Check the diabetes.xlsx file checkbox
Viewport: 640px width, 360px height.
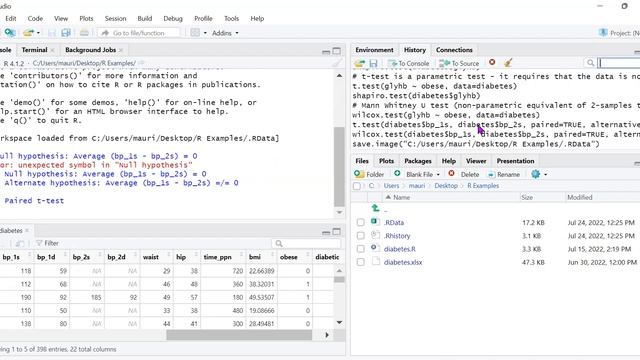360,262
